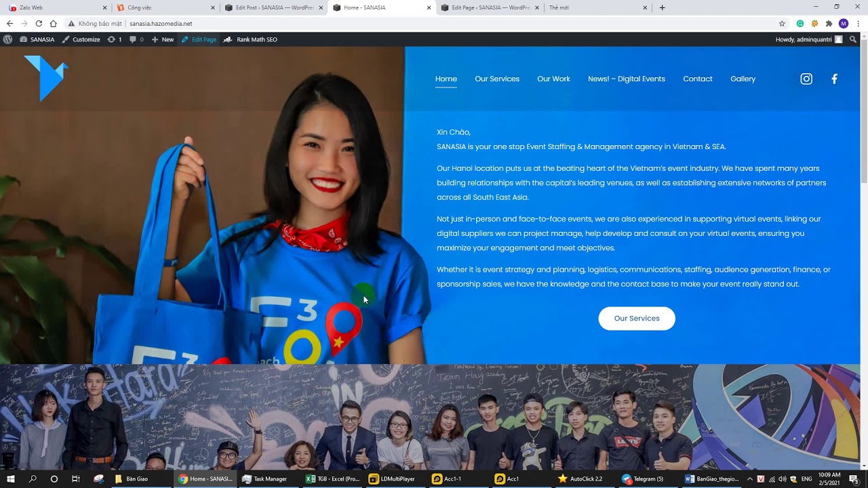Go to the Gallery menu item

[743, 79]
